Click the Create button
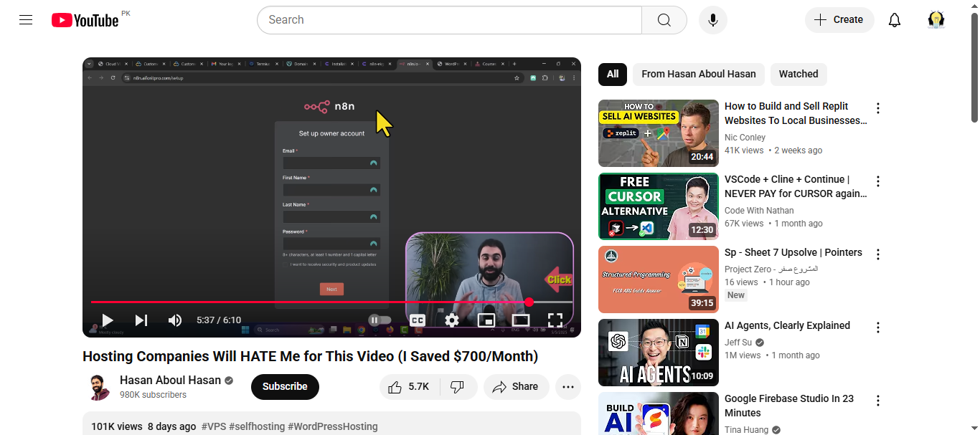The image size is (980, 435). (839, 20)
